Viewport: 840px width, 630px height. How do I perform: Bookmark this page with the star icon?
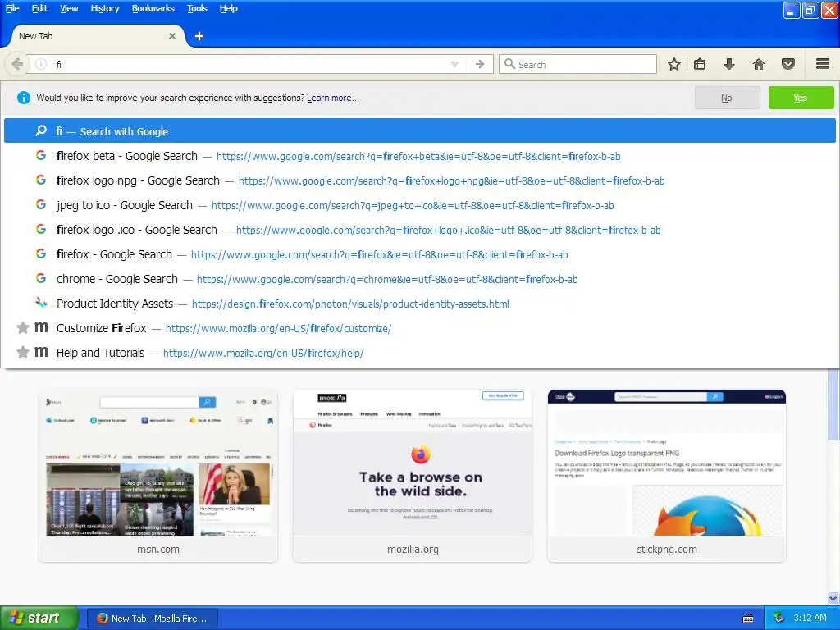click(674, 64)
